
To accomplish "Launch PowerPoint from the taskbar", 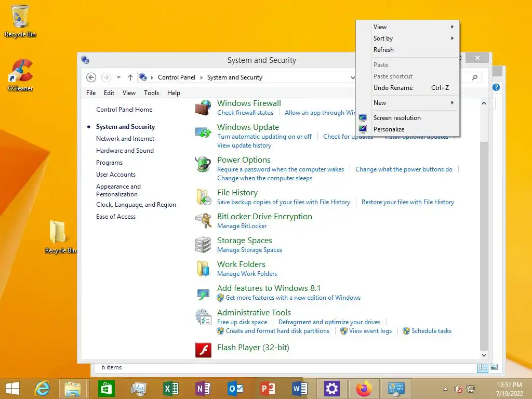I will (x=268, y=389).
